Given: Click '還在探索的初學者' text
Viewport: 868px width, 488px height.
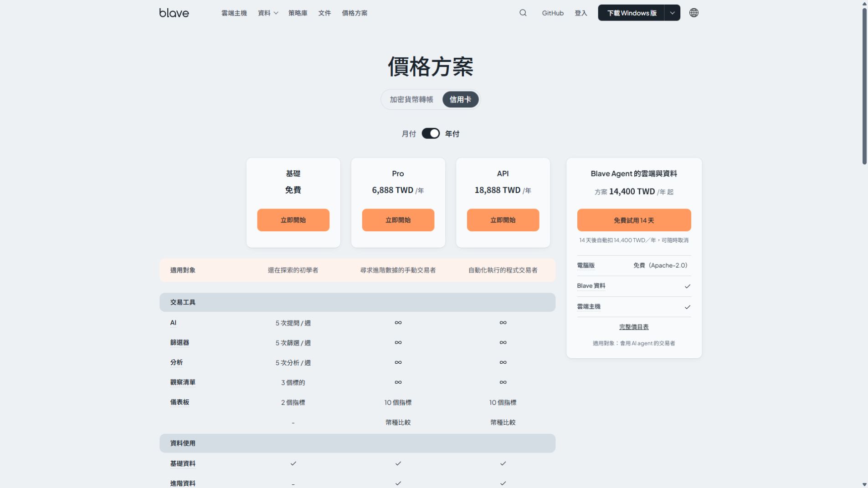Looking at the screenshot, I should [x=293, y=270].
